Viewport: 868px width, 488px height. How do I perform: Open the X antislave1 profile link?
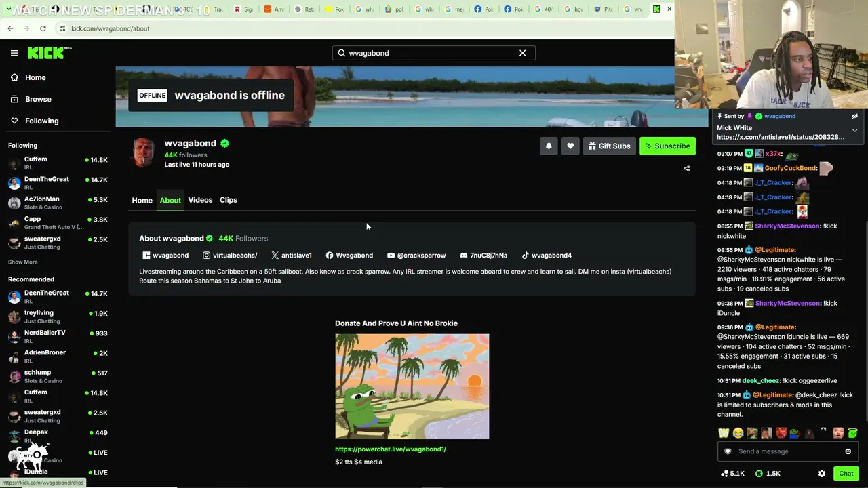292,256
